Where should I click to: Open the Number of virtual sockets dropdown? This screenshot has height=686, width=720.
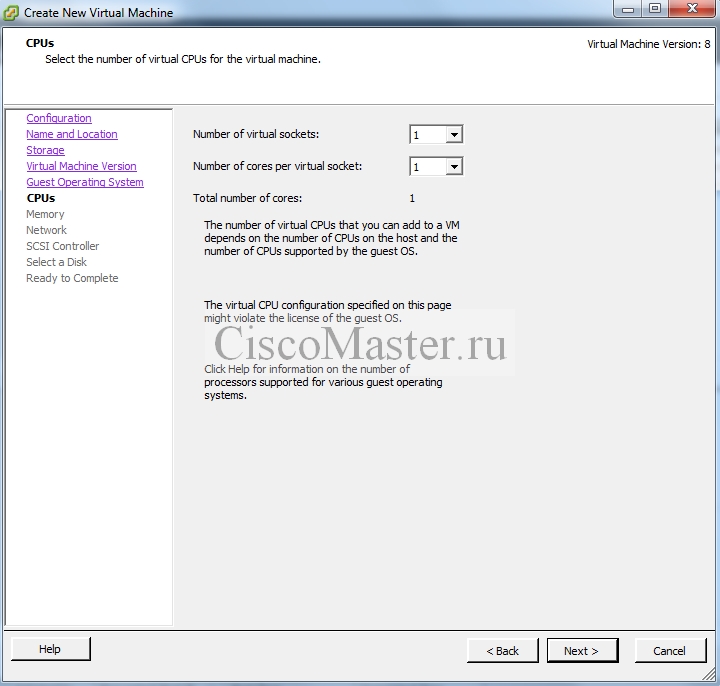(436, 135)
